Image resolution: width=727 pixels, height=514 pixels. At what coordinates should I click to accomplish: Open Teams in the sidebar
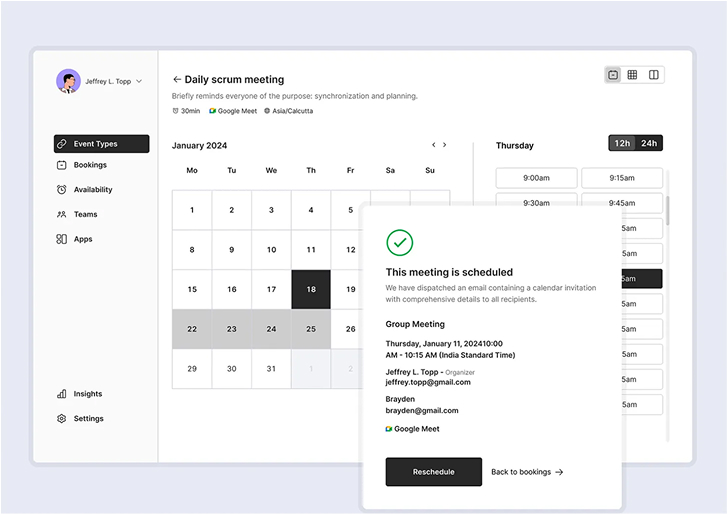[x=85, y=214]
